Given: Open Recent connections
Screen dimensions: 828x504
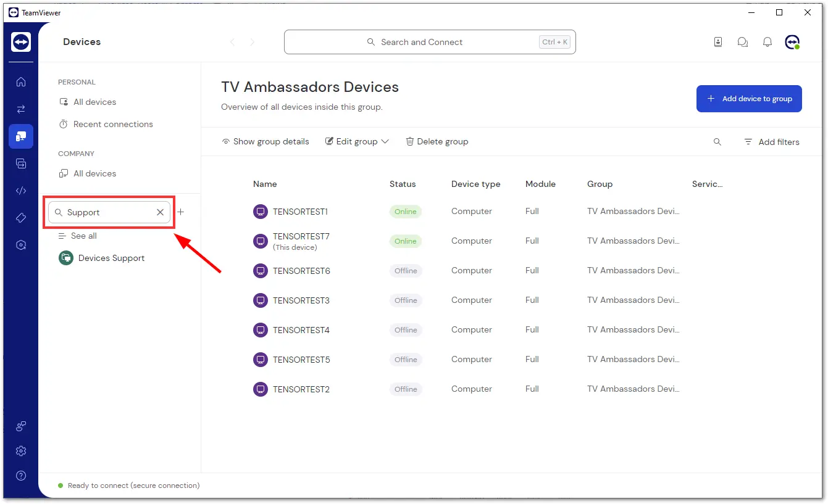Looking at the screenshot, I should (106, 124).
